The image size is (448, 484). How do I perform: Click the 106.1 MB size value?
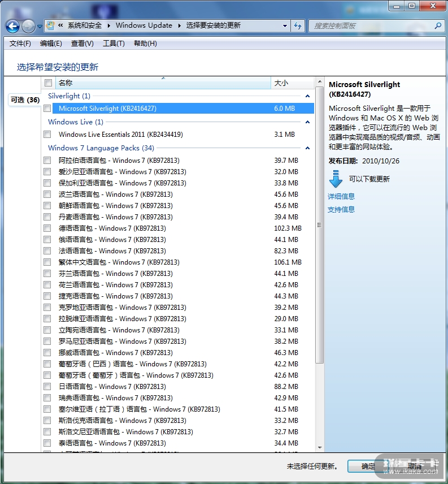pos(288,262)
